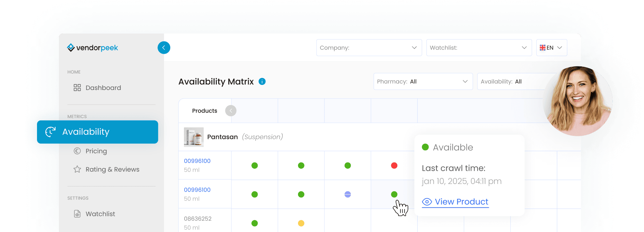The image size is (644, 232).
Task: Open first 00996100 product code link
Action: point(197,161)
